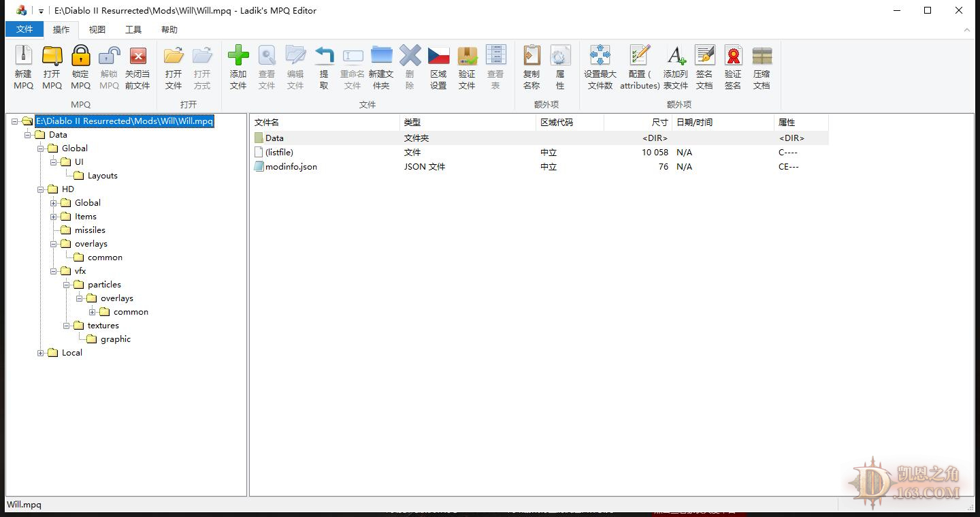Switch to the 操作 ribbon tab
980x517 pixels.
[61, 29]
